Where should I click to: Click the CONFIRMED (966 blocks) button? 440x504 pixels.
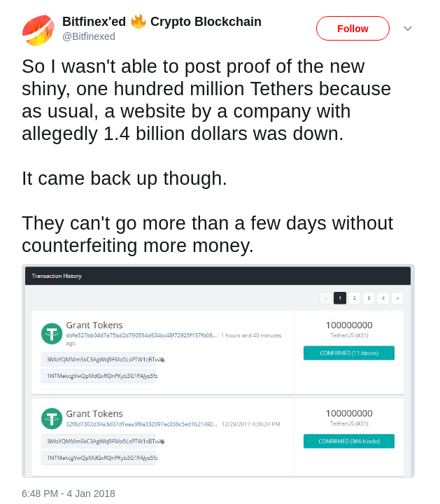pos(348,442)
